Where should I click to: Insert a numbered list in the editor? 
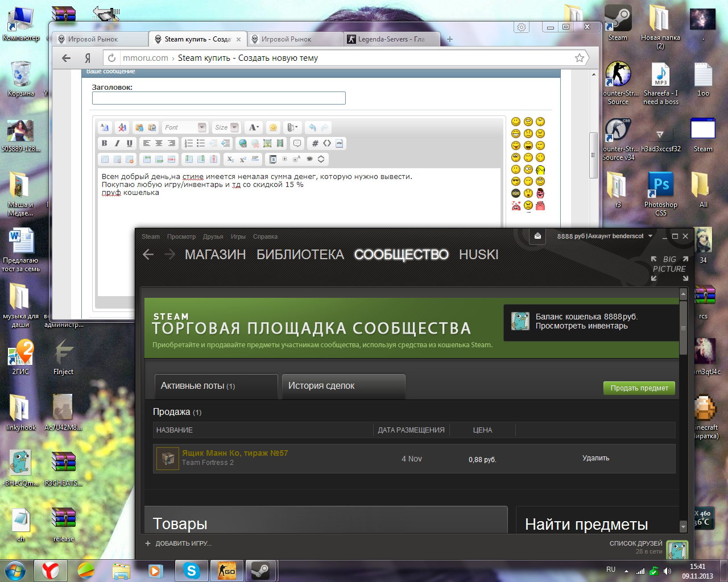(188, 143)
